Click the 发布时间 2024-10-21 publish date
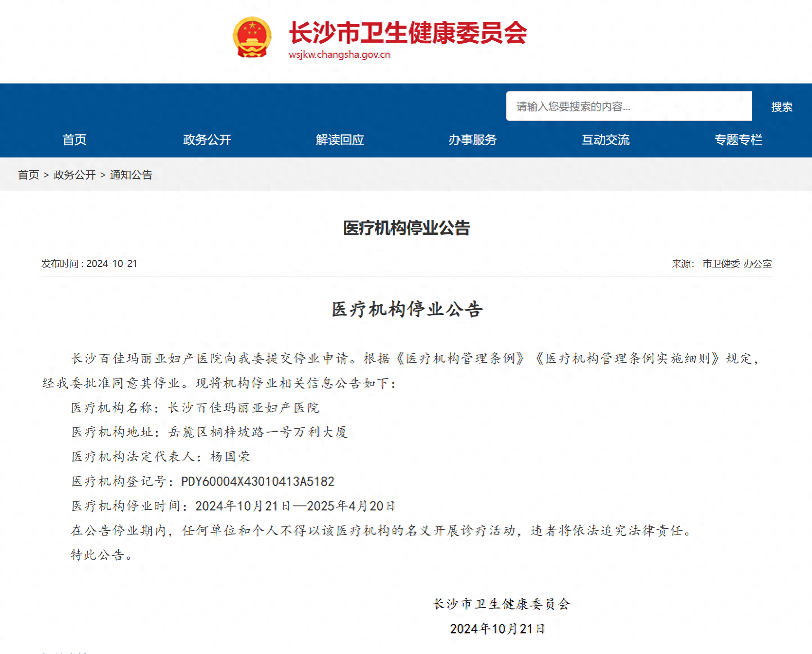 tap(89, 264)
